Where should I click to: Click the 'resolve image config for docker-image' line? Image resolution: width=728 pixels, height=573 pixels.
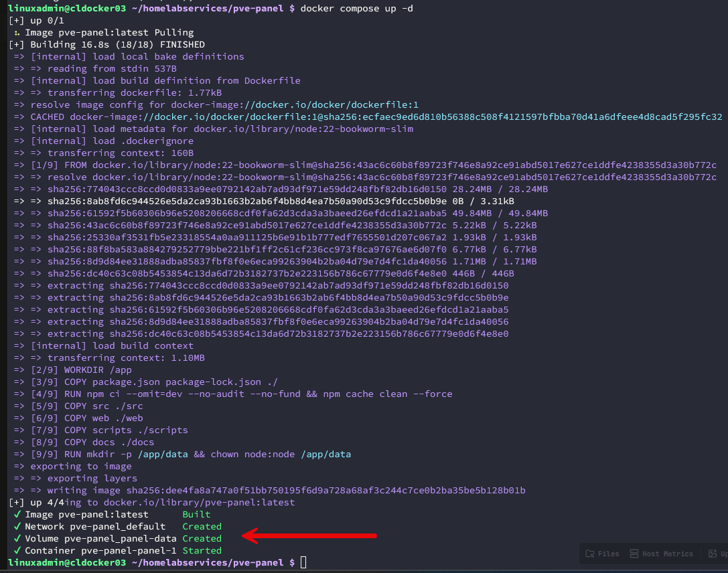tap(216, 105)
